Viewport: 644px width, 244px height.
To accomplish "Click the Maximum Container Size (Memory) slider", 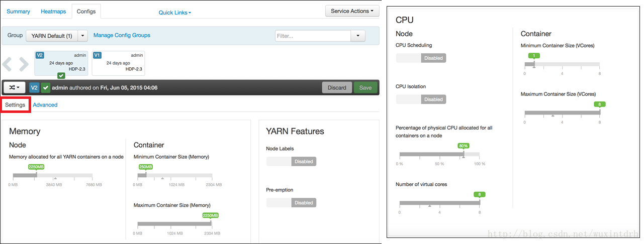I will [174, 224].
